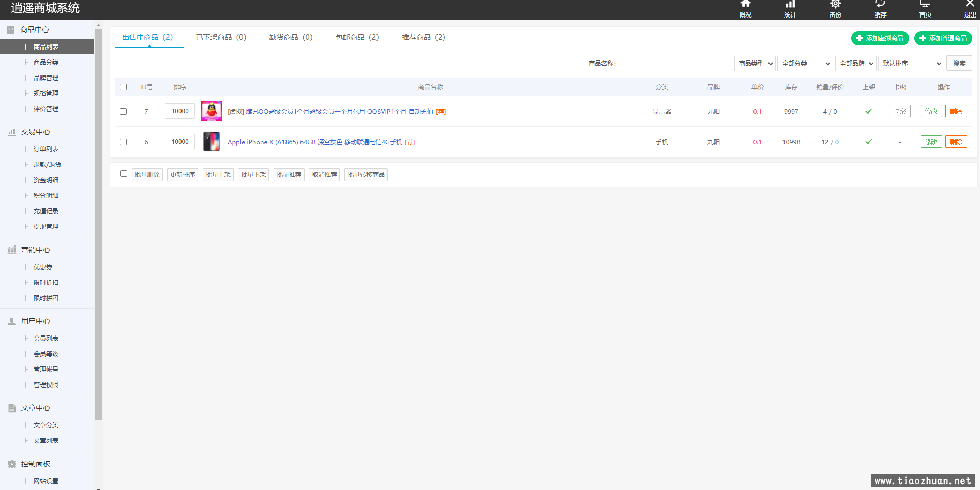Open 评价管理 in the sidebar
980x490 pixels.
[x=47, y=109]
